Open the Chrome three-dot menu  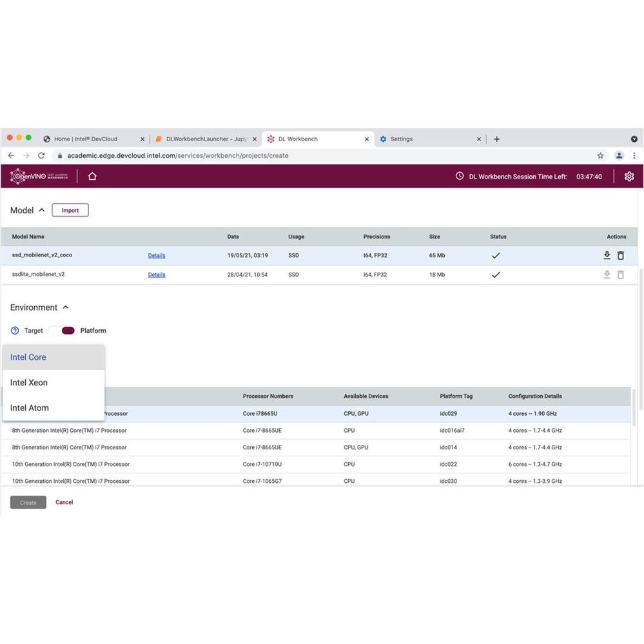634,155
